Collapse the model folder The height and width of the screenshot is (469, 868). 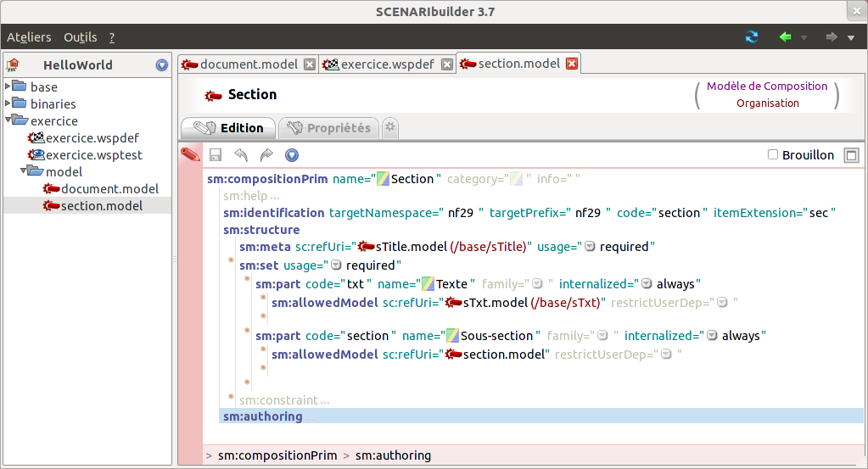[x=24, y=170]
